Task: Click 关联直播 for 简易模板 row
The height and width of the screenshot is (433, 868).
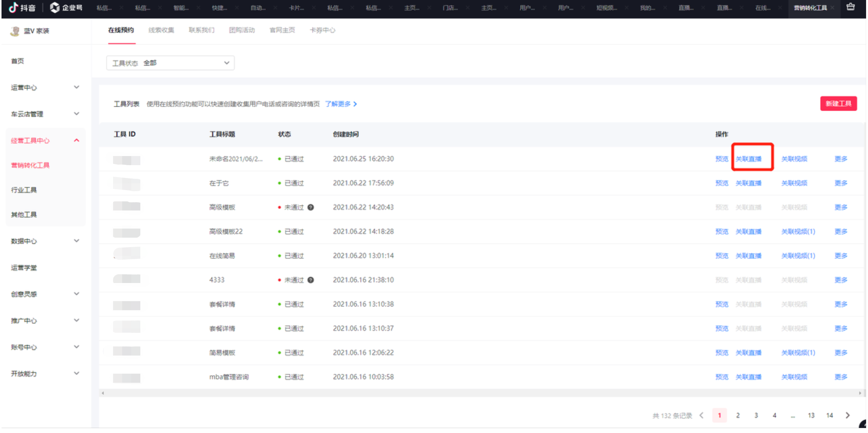Action: (748, 353)
